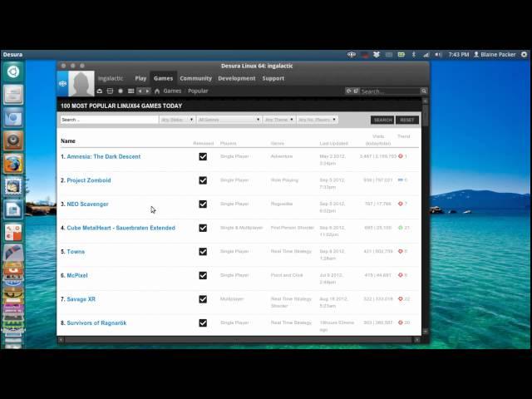Screen dimensions: 532x399
Task: Switch to the Play tab
Action: [140, 78]
